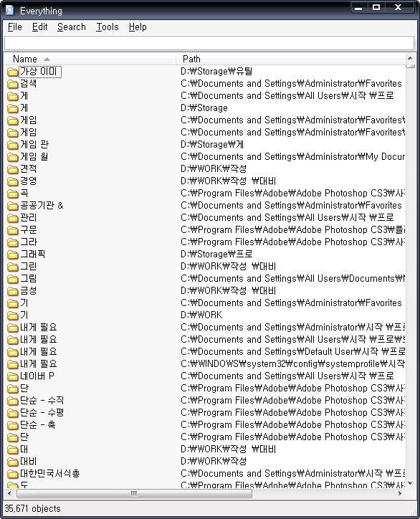Select folder icon of 경영 row

coord(13,181)
